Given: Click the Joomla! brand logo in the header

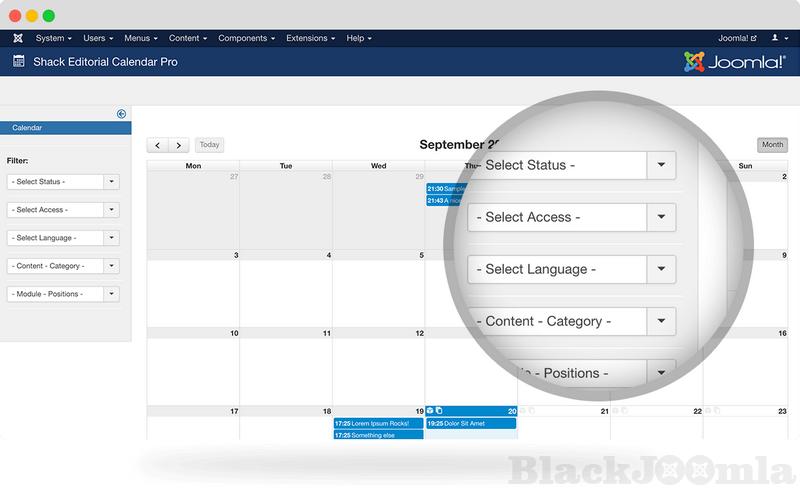Looking at the screenshot, I should click(735, 62).
